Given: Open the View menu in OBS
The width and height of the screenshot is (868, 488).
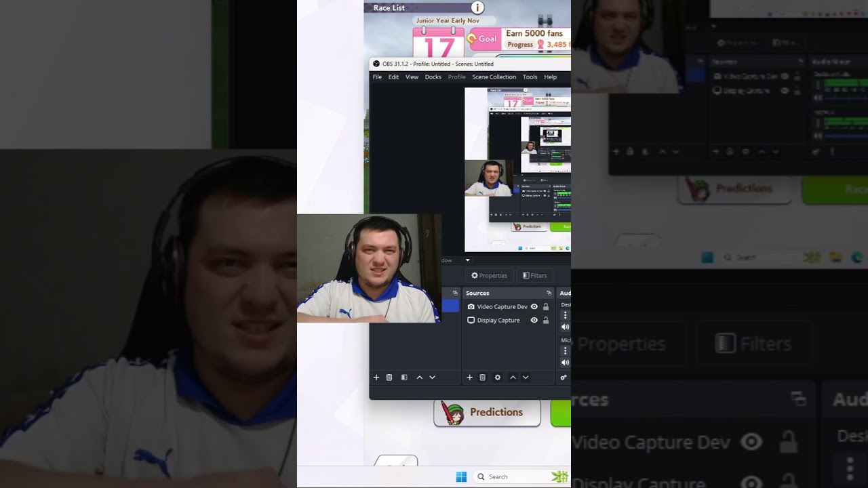Looking at the screenshot, I should point(412,77).
